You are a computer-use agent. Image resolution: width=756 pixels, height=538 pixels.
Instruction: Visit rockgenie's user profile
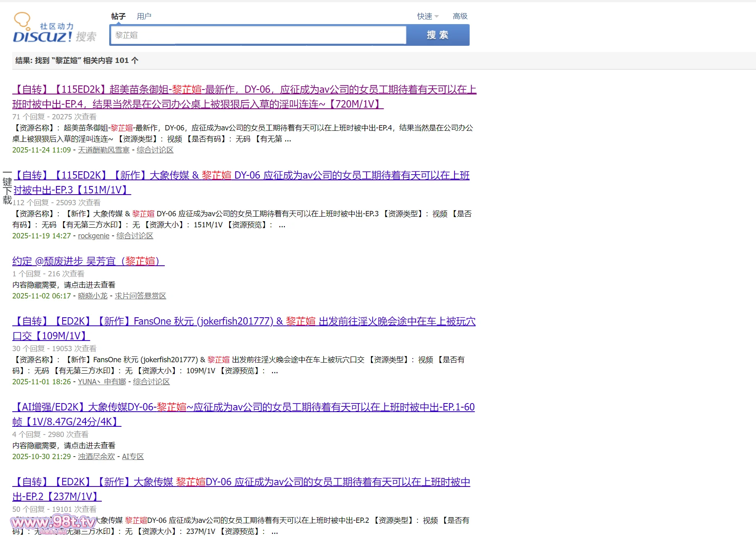tap(94, 236)
